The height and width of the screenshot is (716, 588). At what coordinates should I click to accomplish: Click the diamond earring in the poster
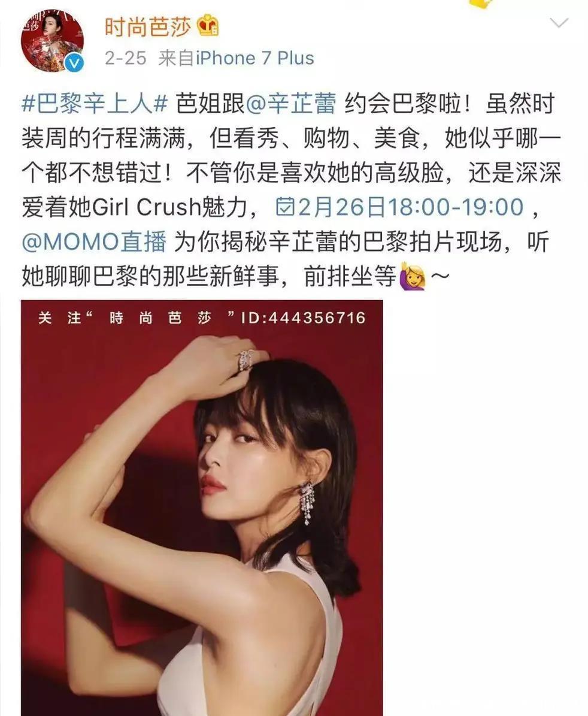tap(307, 502)
